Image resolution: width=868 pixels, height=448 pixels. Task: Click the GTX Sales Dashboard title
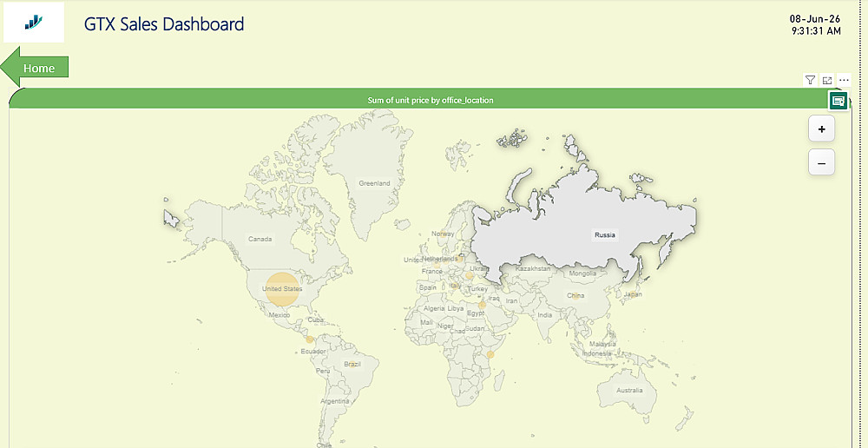164,23
